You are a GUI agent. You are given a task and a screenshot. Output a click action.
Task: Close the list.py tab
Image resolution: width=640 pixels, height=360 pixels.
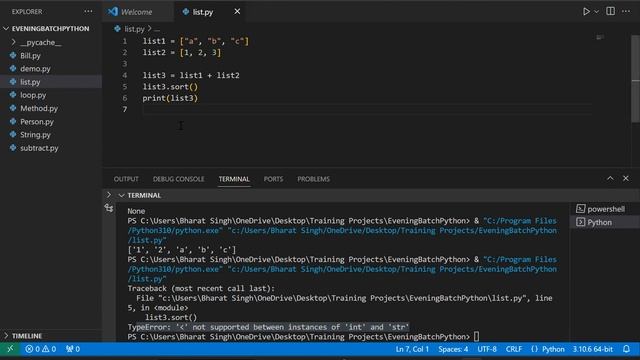pos(237,11)
